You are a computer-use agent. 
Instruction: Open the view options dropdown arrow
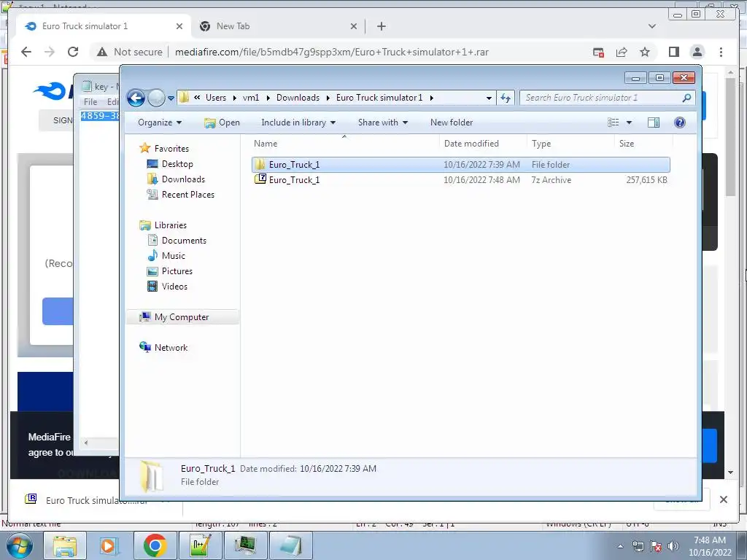coord(629,122)
